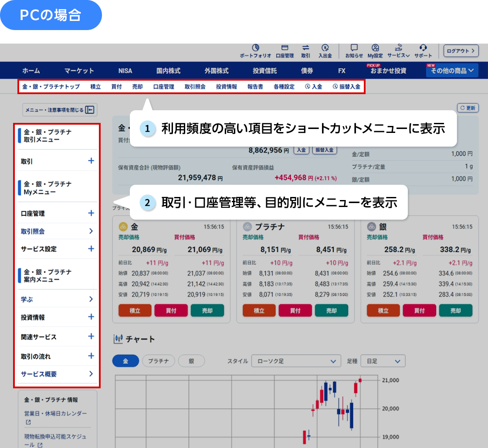Open the スタイル ローソク足 dropdown
The height and width of the screenshot is (448, 488).
pos(296,361)
